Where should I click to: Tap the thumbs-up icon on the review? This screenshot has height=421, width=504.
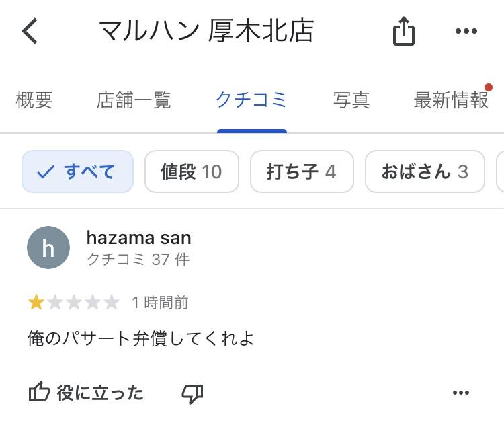click(40, 393)
